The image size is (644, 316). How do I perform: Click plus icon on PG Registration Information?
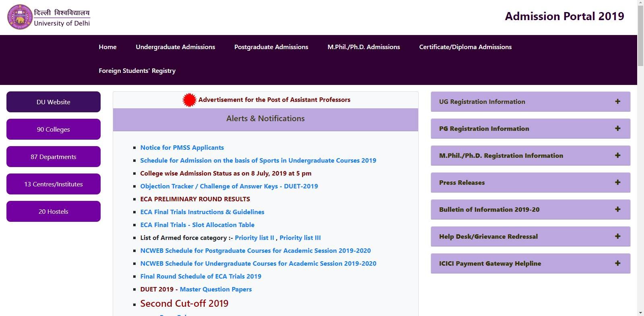coord(617,128)
